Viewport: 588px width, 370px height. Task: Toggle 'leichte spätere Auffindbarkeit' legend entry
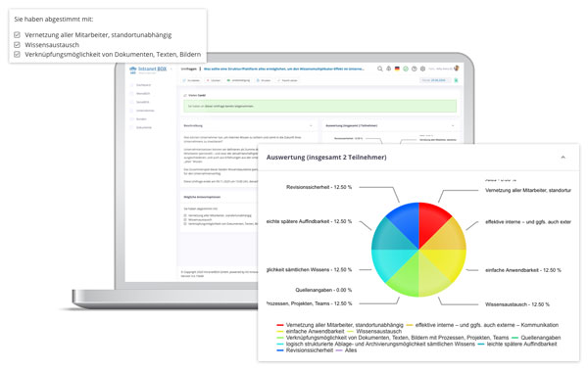517,344
